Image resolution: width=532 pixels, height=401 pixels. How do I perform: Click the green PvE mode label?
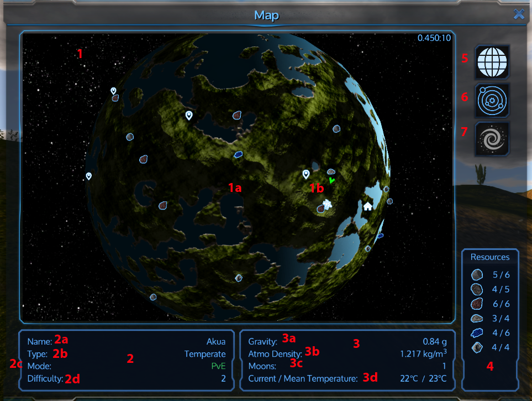pos(218,365)
